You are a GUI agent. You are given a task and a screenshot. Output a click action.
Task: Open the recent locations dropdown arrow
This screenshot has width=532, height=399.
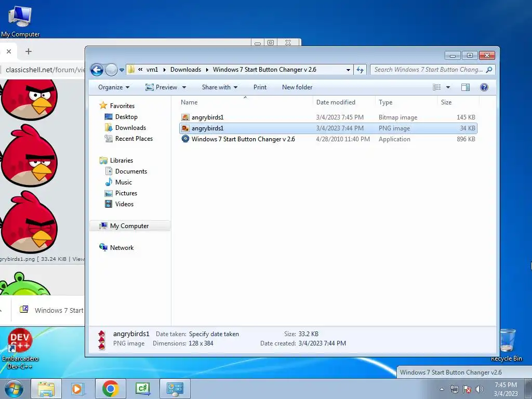coord(122,70)
